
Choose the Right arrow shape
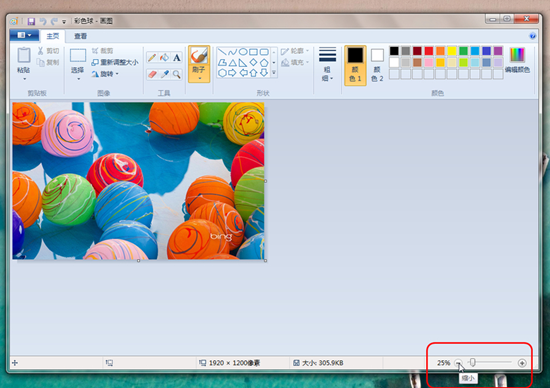232,73
